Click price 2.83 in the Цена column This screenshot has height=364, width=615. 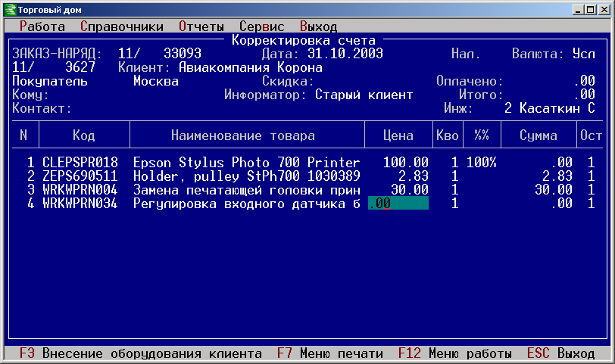point(414,176)
